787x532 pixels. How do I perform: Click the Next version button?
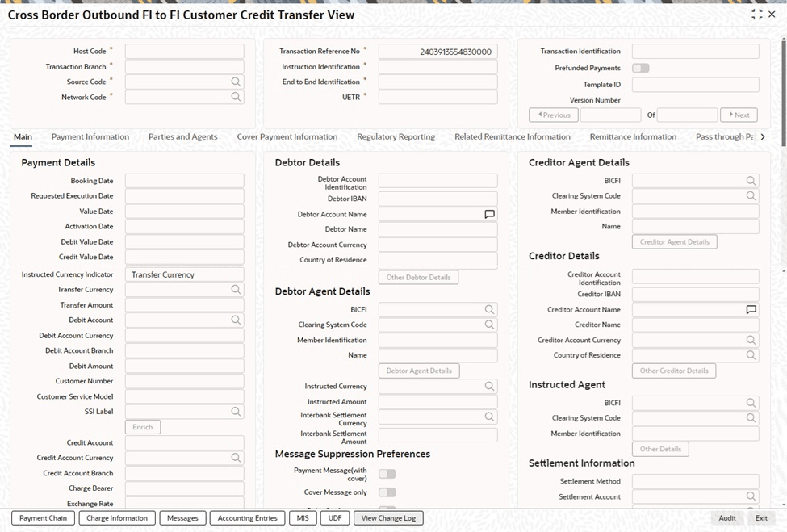[x=739, y=115]
